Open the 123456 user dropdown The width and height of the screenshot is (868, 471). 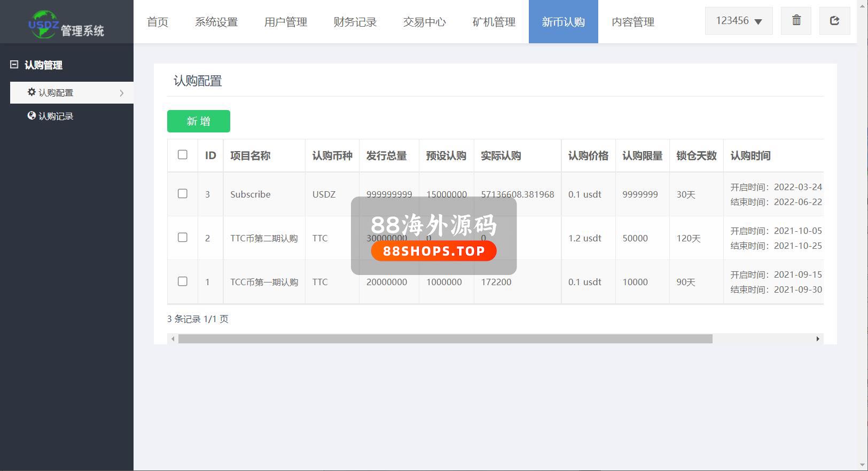[x=739, y=21]
